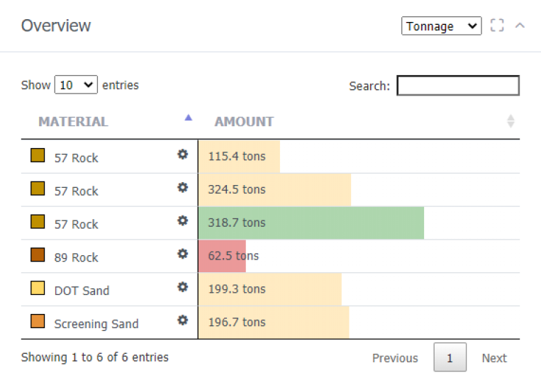Collapse the Overview panel with chevron
This screenshot has width=541, height=392.
(x=520, y=26)
